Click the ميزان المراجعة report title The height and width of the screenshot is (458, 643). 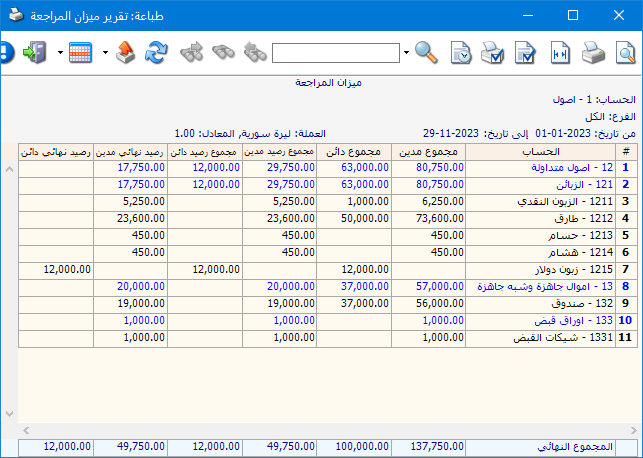[328, 83]
